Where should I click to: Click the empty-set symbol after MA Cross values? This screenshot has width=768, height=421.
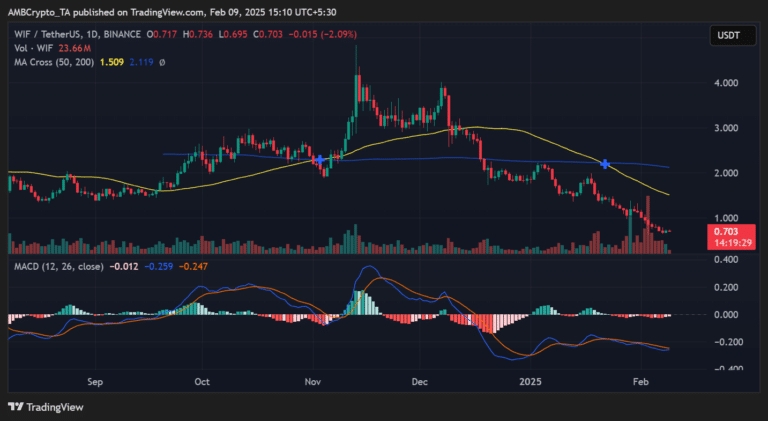[160, 60]
